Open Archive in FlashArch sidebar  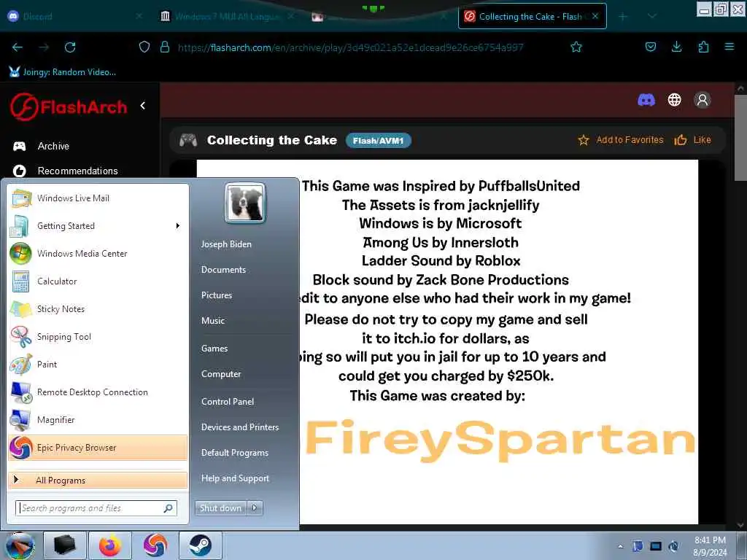click(53, 146)
